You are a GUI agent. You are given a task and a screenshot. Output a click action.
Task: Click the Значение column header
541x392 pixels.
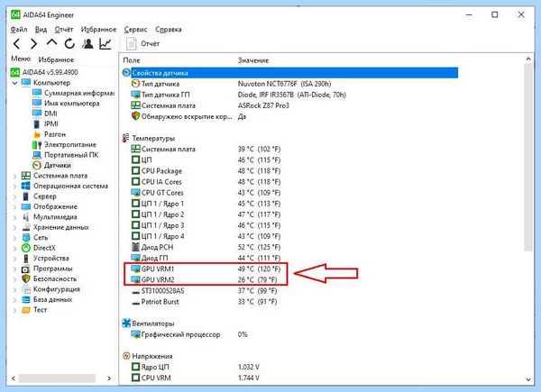(x=252, y=60)
